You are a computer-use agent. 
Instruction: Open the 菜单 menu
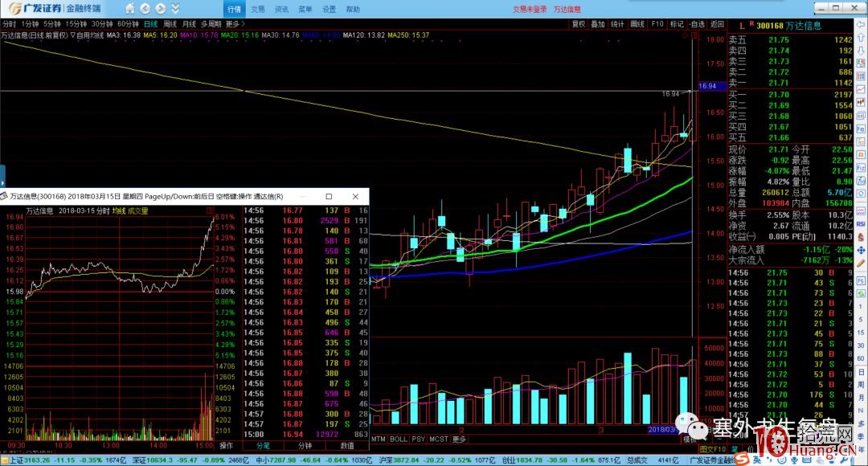coord(305,10)
